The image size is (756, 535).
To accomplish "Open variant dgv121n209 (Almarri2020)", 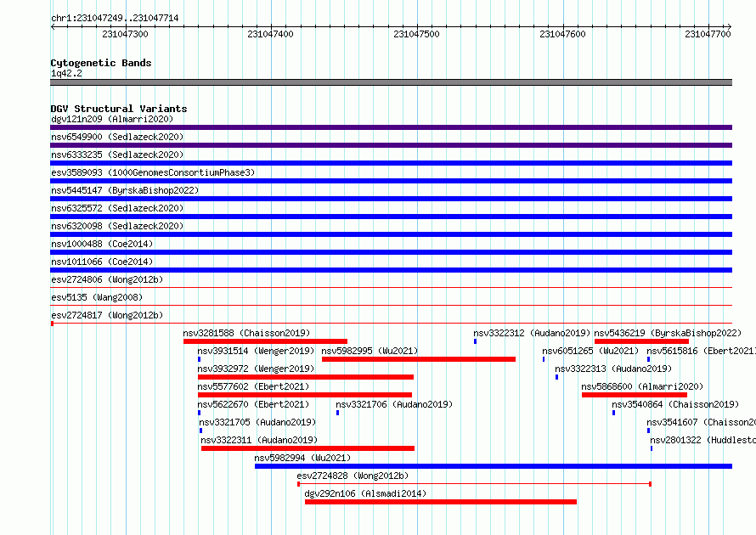I will point(112,119).
